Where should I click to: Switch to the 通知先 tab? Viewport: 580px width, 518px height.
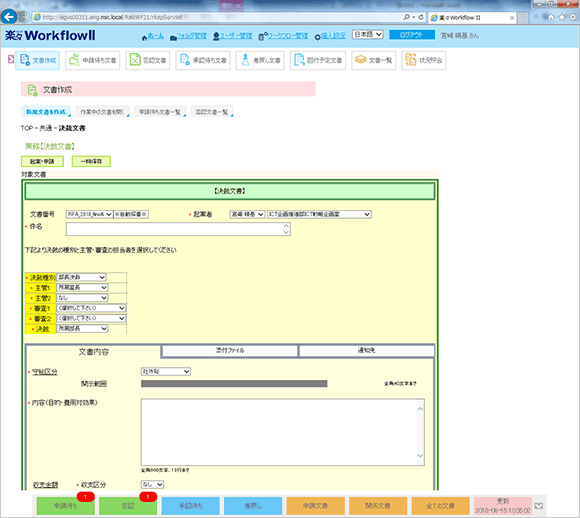coord(367,350)
